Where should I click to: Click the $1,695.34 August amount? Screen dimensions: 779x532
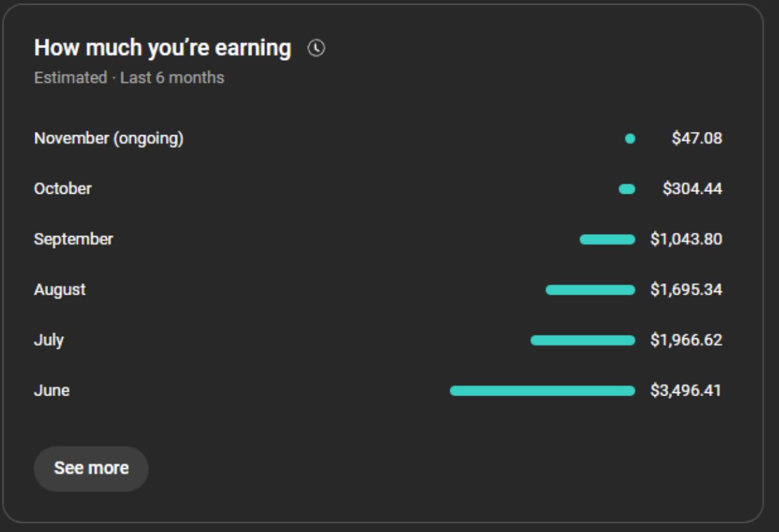point(687,289)
